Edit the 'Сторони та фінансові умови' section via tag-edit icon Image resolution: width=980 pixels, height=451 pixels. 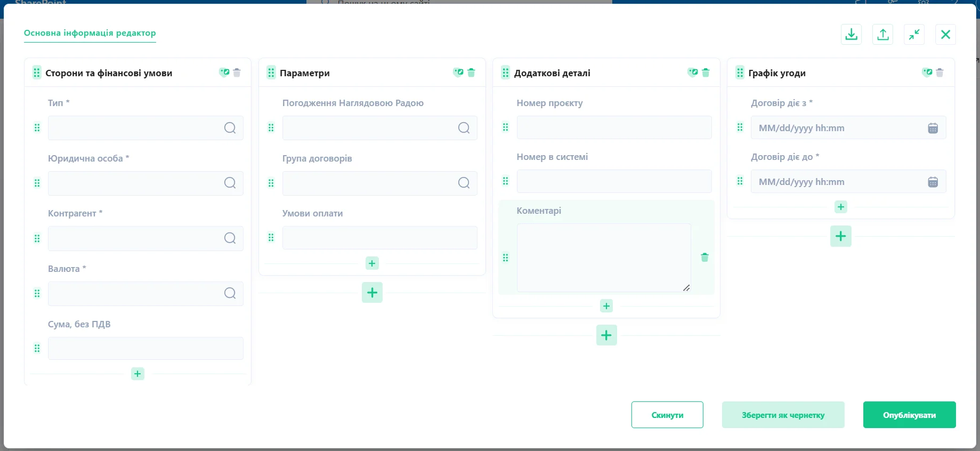point(224,73)
